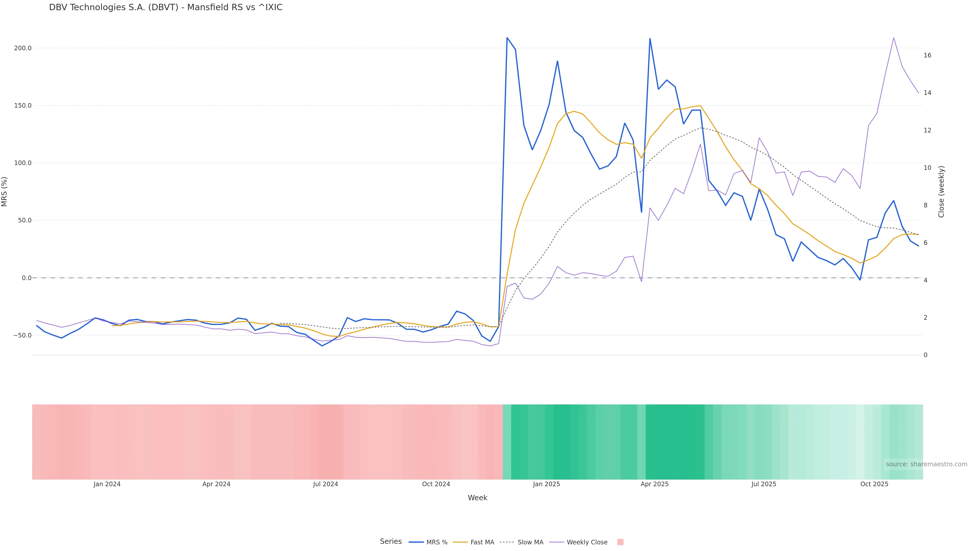The width and height of the screenshot is (980, 551).
Task: Click the 200.0 tick on MRS axis
Action: click(22, 48)
